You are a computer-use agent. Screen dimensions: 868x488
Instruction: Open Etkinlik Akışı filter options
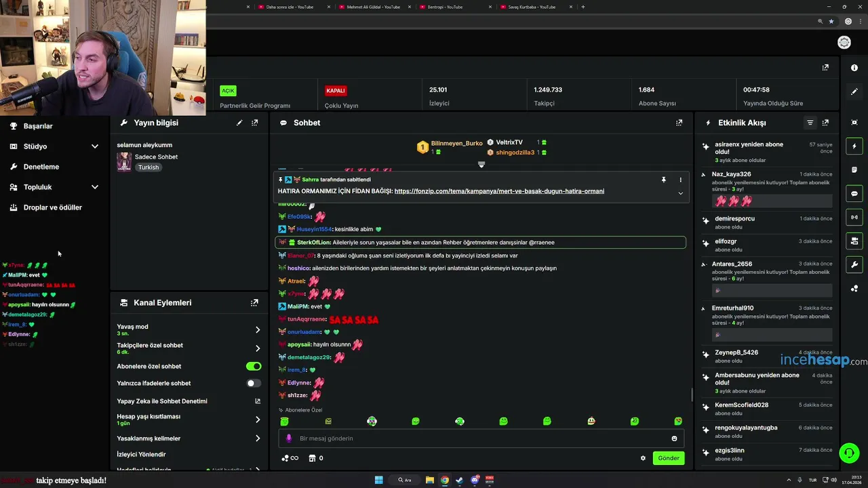pyautogui.click(x=810, y=123)
